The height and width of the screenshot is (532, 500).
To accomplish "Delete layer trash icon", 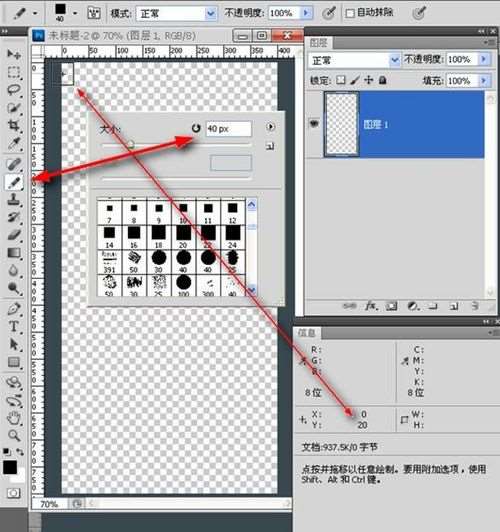I will (475, 306).
